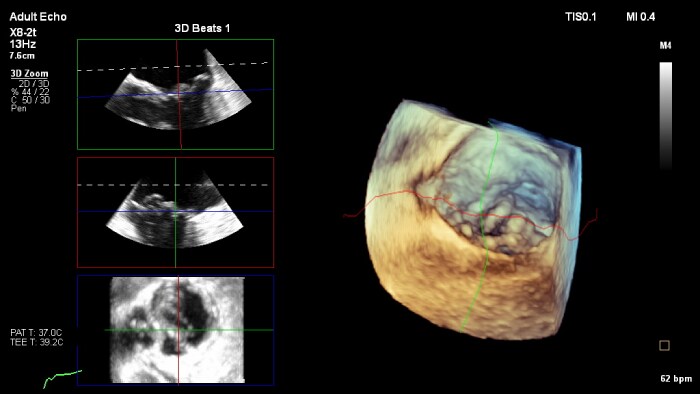Click the '7.6cm' depth value
700x394 pixels.
22,56
